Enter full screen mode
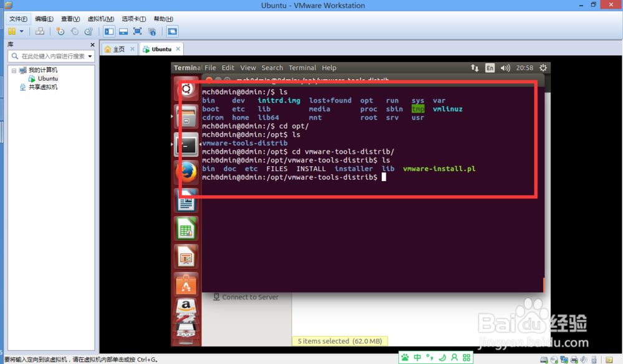The height and width of the screenshot is (364, 623). point(138,31)
